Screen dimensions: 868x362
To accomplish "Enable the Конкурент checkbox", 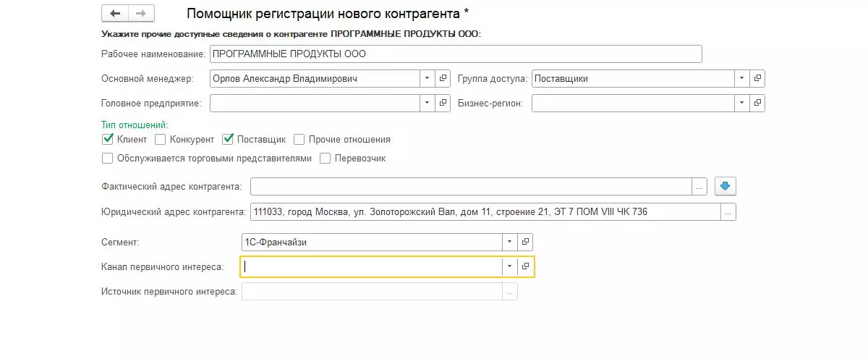I will pos(161,140).
